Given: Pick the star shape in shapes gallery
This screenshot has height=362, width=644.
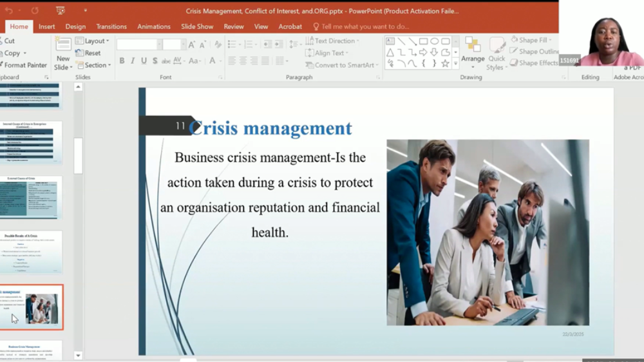Looking at the screenshot, I should [x=445, y=63].
